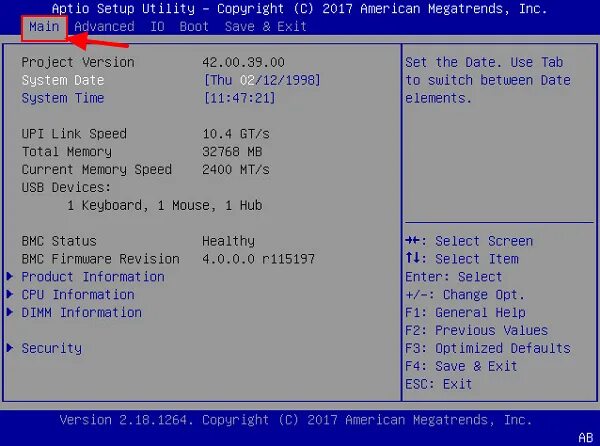Screen dimensions: 600x446
Task: Edit the system date value Thu 02/12/1998
Action: click(262, 80)
